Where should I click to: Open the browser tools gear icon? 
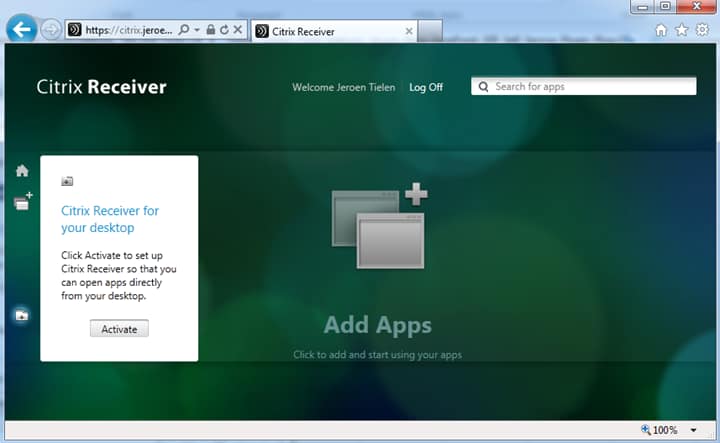[702, 30]
